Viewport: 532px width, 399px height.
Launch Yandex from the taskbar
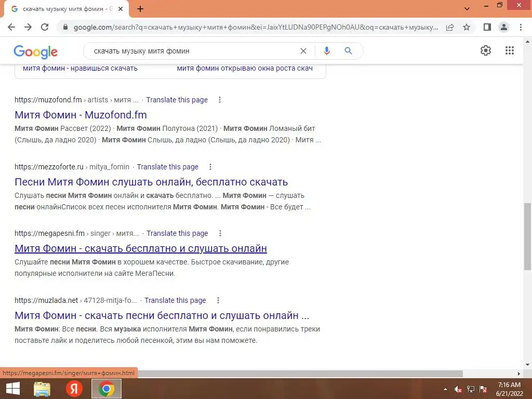(x=74, y=389)
